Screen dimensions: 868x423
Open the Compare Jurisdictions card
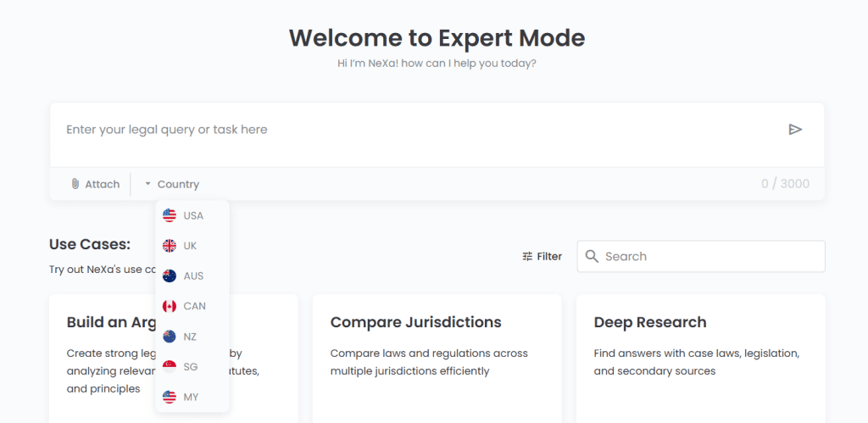click(x=437, y=359)
